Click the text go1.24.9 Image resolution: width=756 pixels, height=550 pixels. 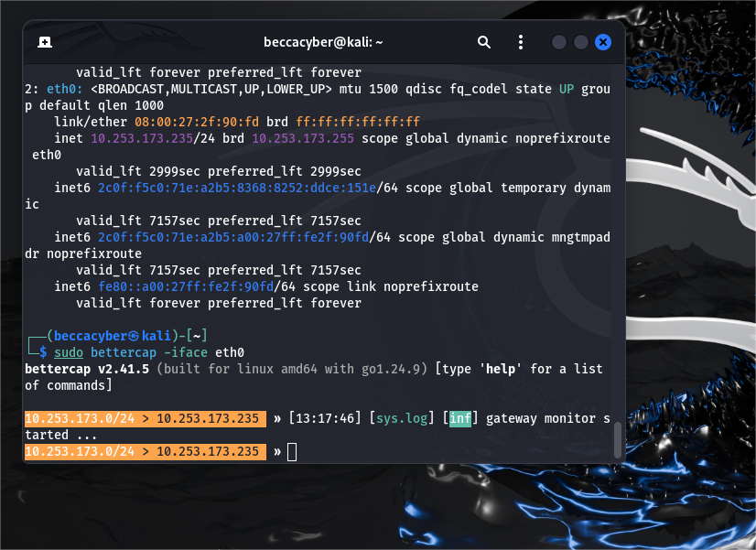click(x=391, y=369)
